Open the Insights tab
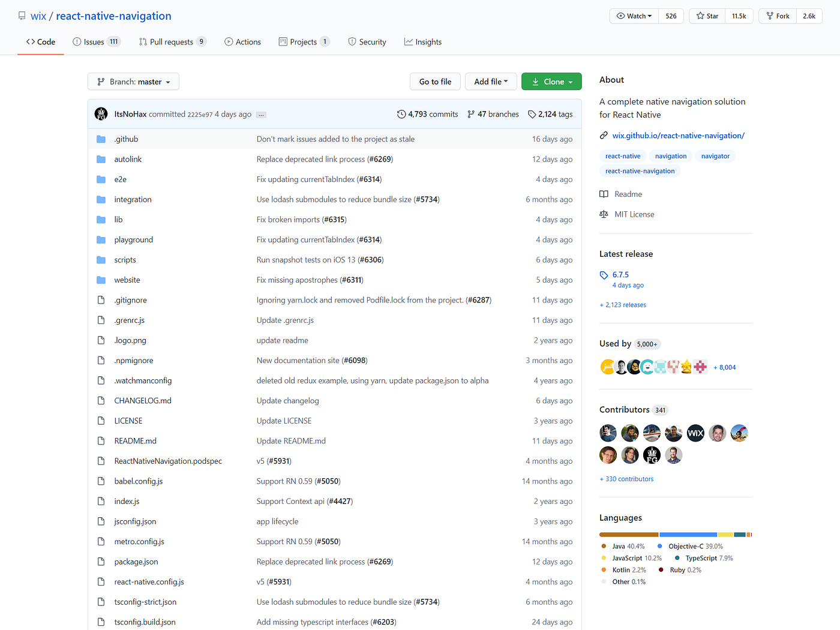 tap(422, 41)
